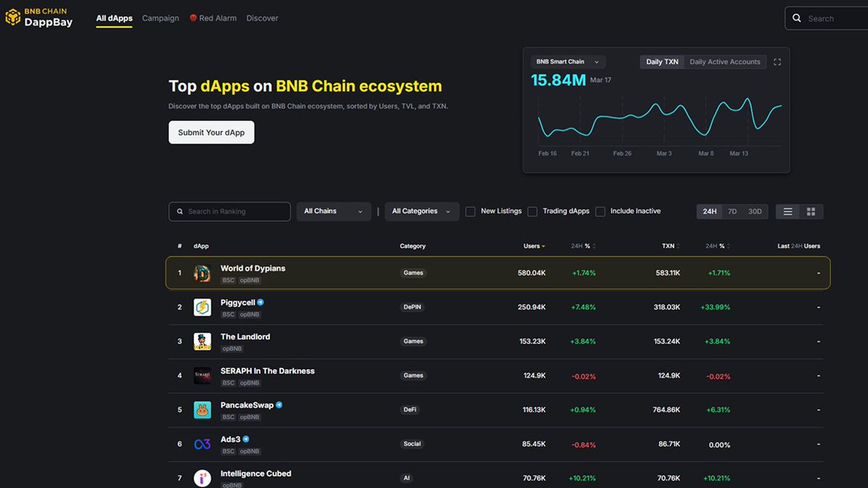
Task: Sort by Users 24H % column
Action: [x=583, y=246]
